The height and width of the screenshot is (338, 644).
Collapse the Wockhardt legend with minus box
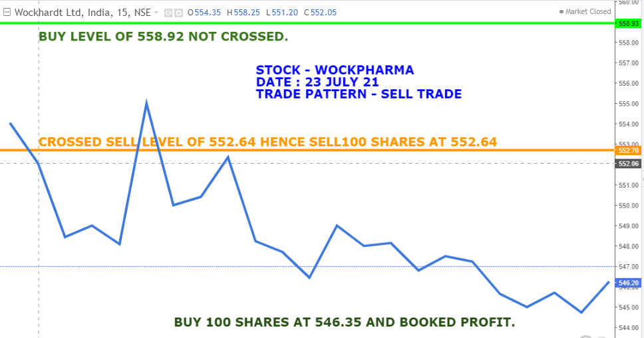(7, 12)
